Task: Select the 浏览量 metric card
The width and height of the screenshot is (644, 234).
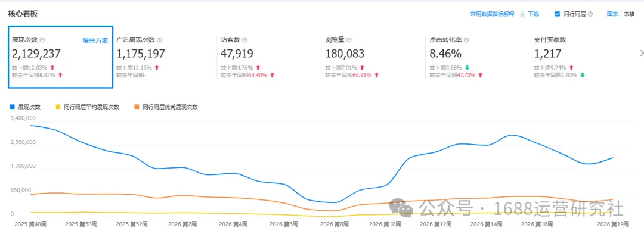Action: pos(373,57)
